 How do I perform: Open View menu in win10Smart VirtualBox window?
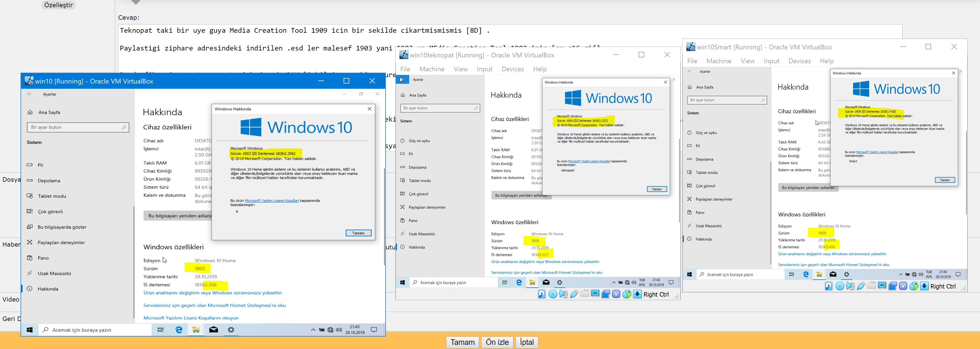(x=747, y=61)
